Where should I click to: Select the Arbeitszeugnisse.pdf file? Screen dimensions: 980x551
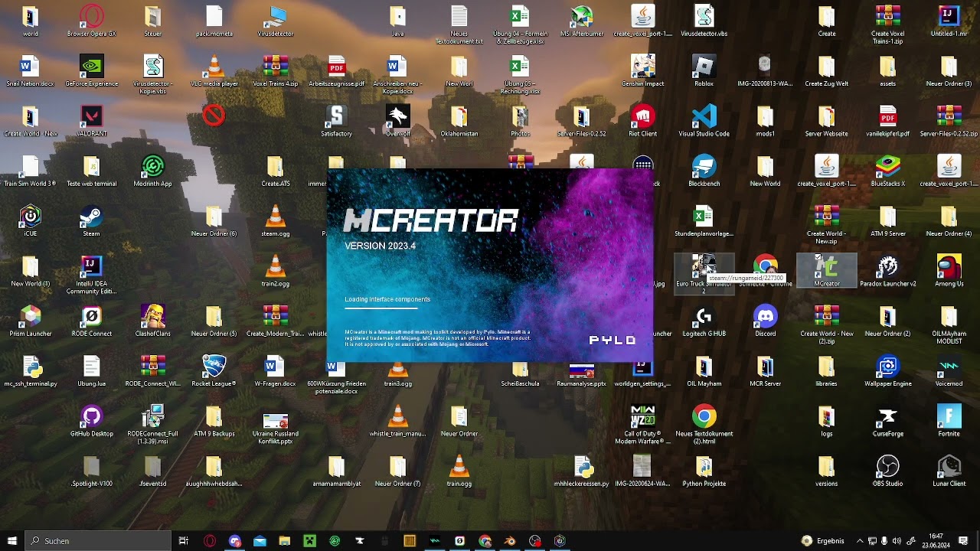[336, 71]
